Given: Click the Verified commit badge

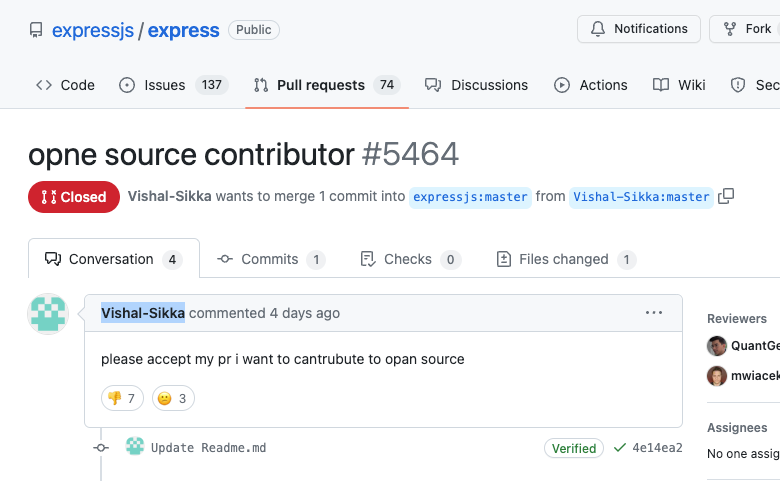Looking at the screenshot, I should point(574,448).
